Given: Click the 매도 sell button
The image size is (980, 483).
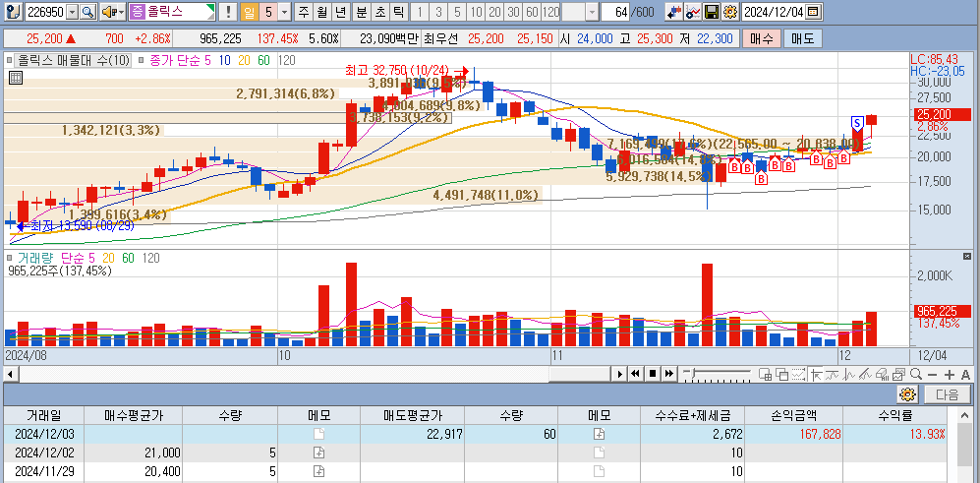Looking at the screenshot, I should [x=802, y=38].
